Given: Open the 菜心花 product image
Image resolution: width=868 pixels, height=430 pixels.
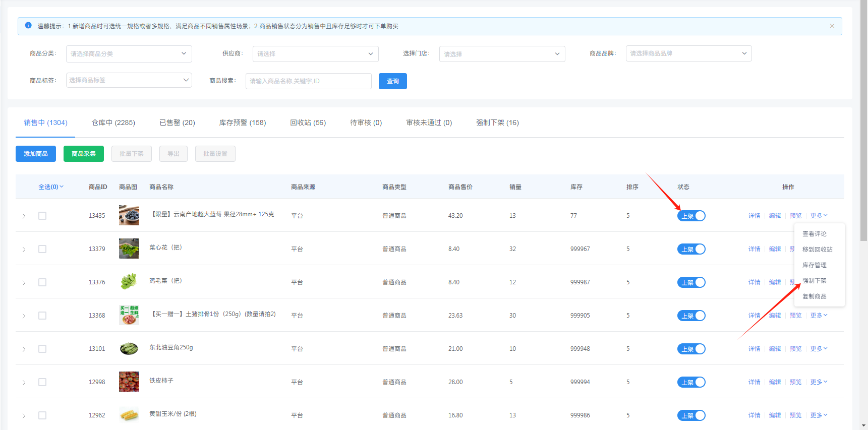Looking at the screenshot, I should [x=129, y=249].
